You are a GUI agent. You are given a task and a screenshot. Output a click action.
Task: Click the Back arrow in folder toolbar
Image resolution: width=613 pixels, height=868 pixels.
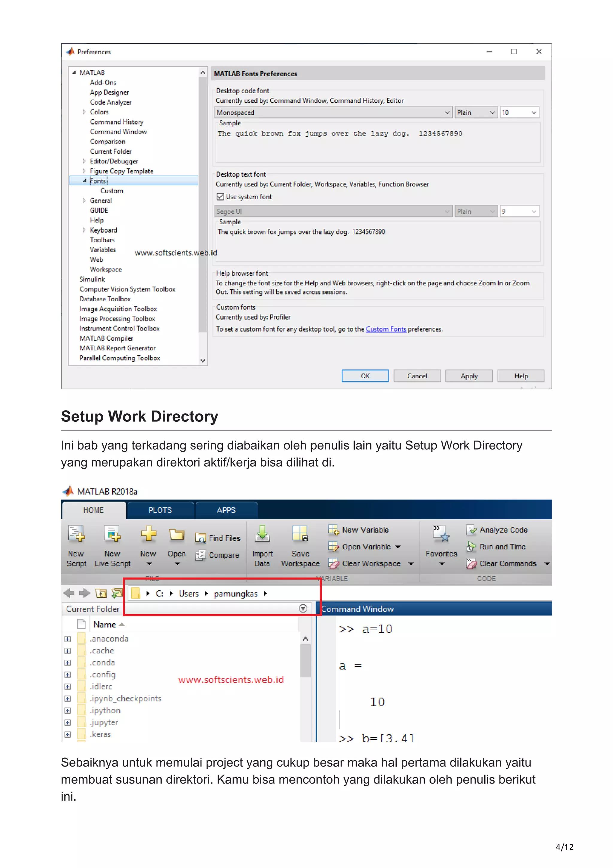coord(69,593)
